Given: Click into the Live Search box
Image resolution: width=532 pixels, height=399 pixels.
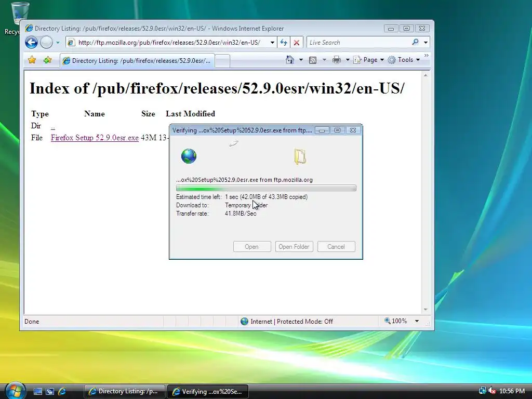Looking at the screenshot, I should click(359, 43).
